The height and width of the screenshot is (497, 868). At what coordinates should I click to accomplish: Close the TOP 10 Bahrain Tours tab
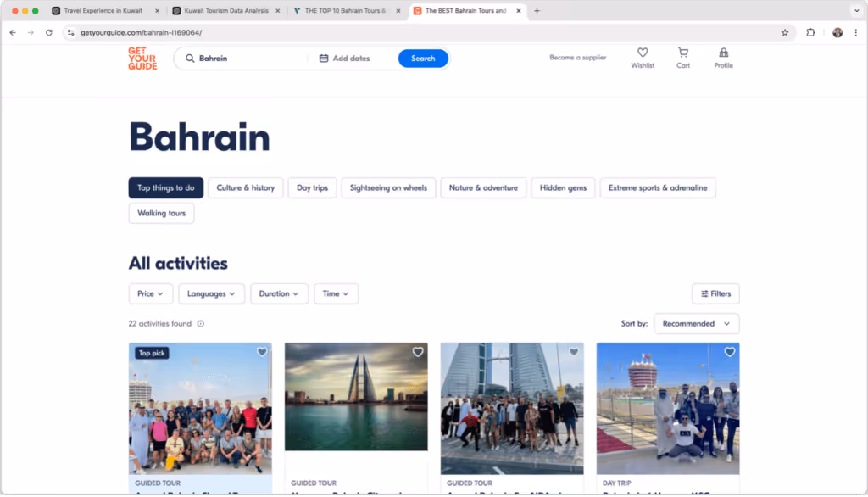(398, 10)
